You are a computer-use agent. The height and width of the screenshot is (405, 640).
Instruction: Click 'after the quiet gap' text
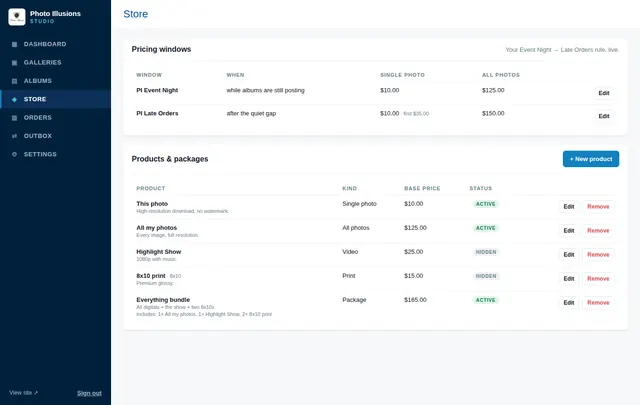[251, 113]
